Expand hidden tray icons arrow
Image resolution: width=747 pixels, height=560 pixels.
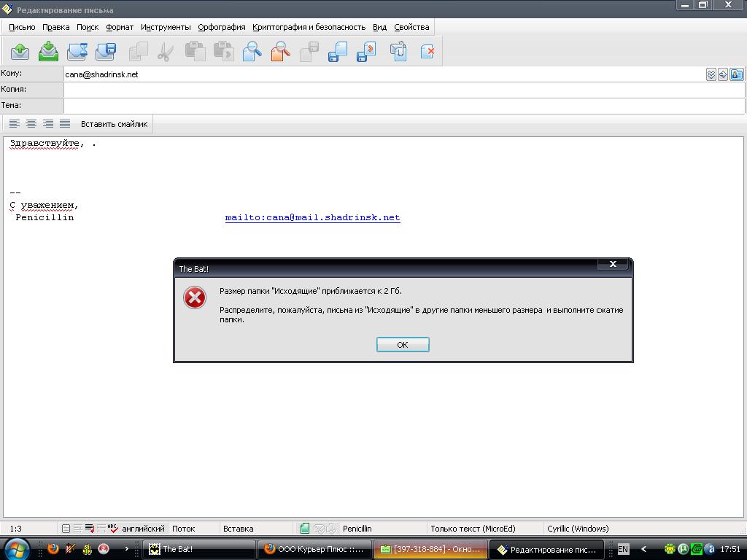[643, 549]
